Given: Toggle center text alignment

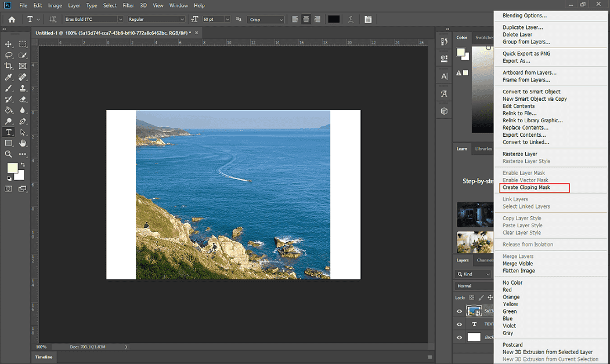Looking at the screenshot, I should coord(306,19).
